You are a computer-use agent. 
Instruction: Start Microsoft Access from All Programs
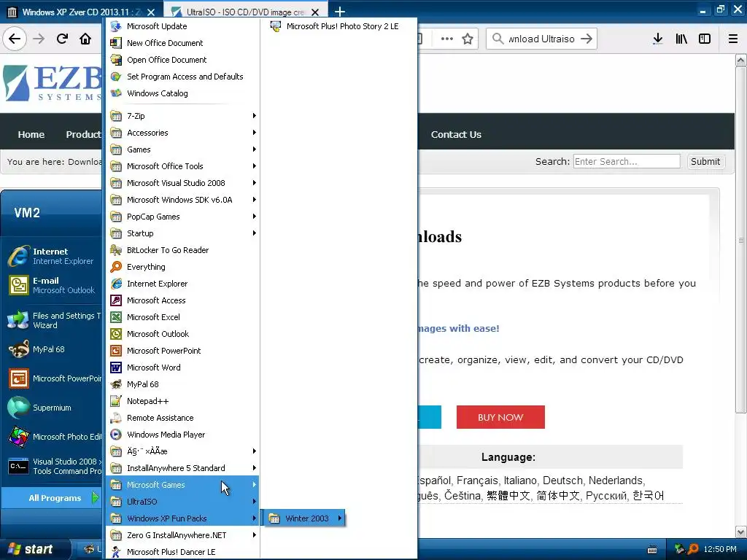click(182, 300)
